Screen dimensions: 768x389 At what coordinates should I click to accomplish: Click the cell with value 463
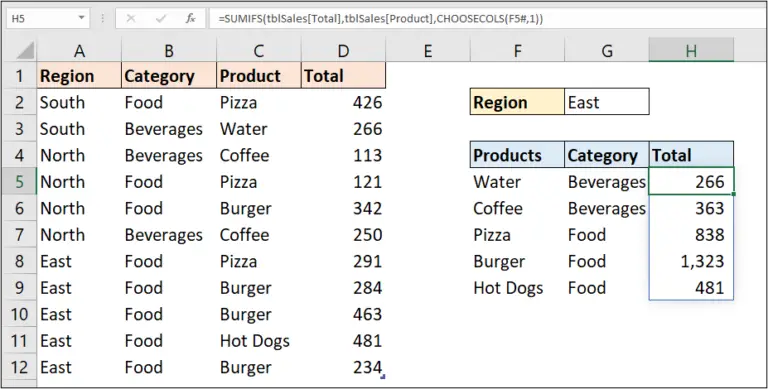tap(343, 314)
